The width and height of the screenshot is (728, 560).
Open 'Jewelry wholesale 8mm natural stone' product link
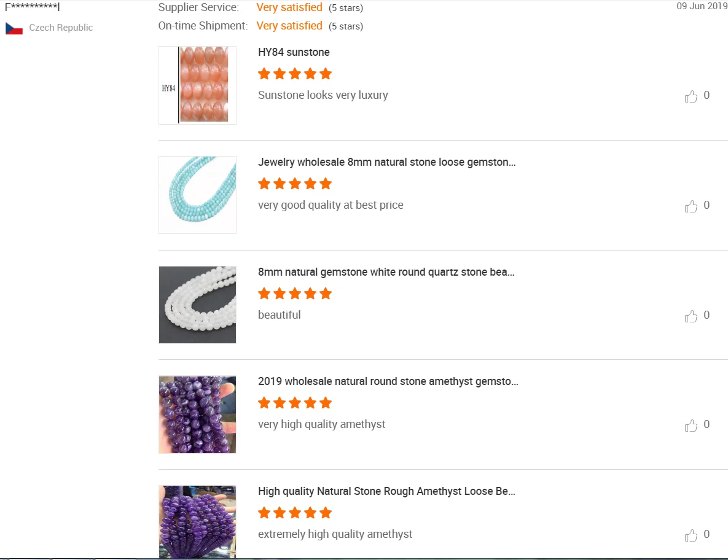(x=386, y=162)
